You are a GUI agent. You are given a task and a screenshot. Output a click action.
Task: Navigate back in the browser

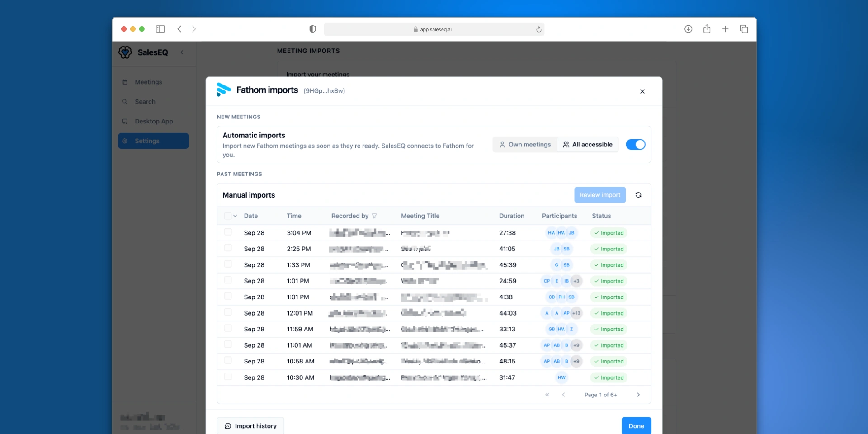coord(179,29)
